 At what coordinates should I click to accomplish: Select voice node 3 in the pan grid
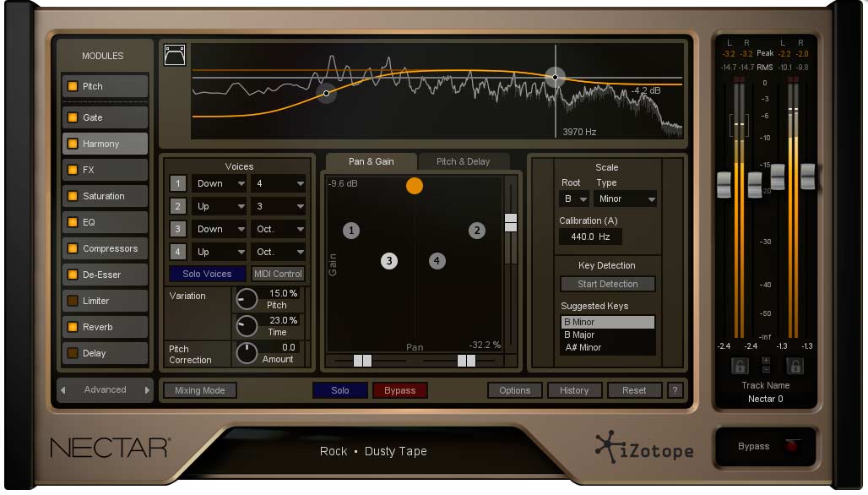(x=389, y=261)
